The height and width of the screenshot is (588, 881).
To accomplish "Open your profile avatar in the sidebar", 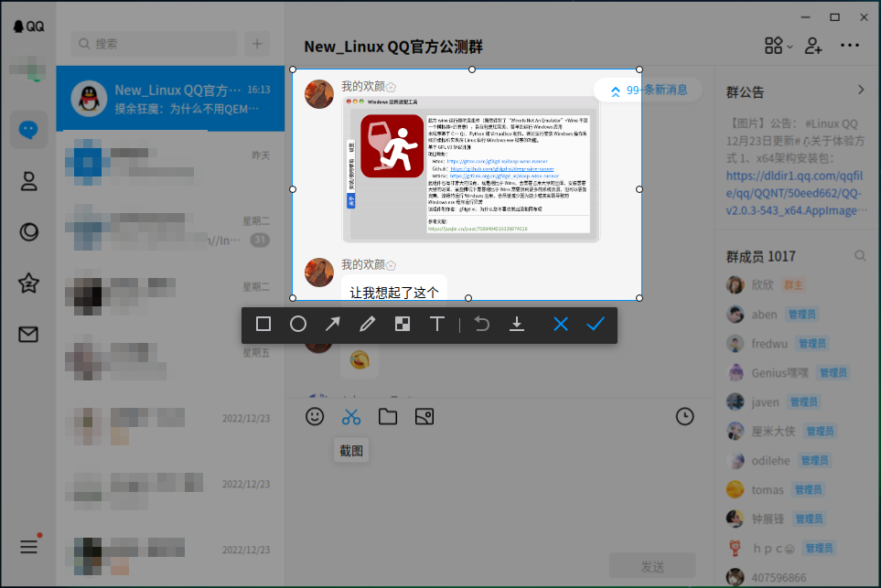I will coord(28,69).
